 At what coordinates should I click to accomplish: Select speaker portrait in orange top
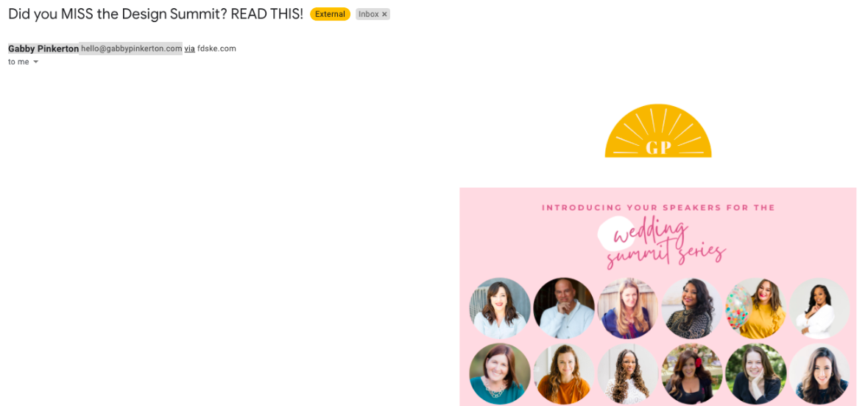tap(563, 374)
